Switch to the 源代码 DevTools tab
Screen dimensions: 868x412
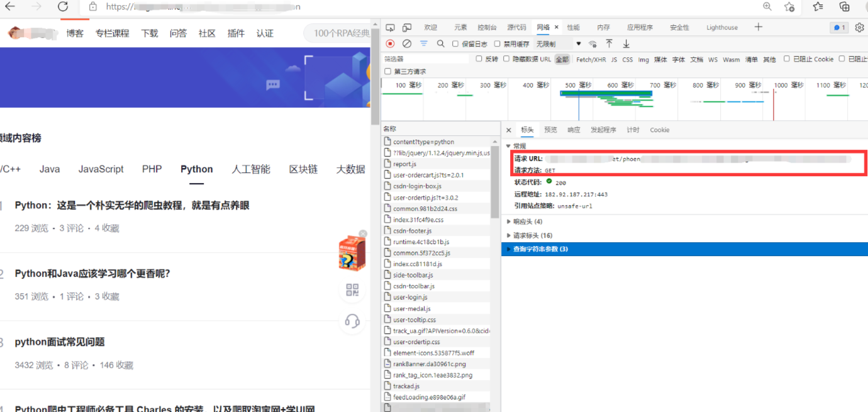[516, 28]
